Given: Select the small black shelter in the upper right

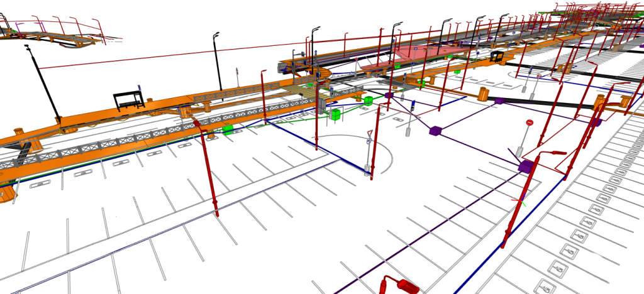Looking at the screenshot, I should (x=498, y=57).
